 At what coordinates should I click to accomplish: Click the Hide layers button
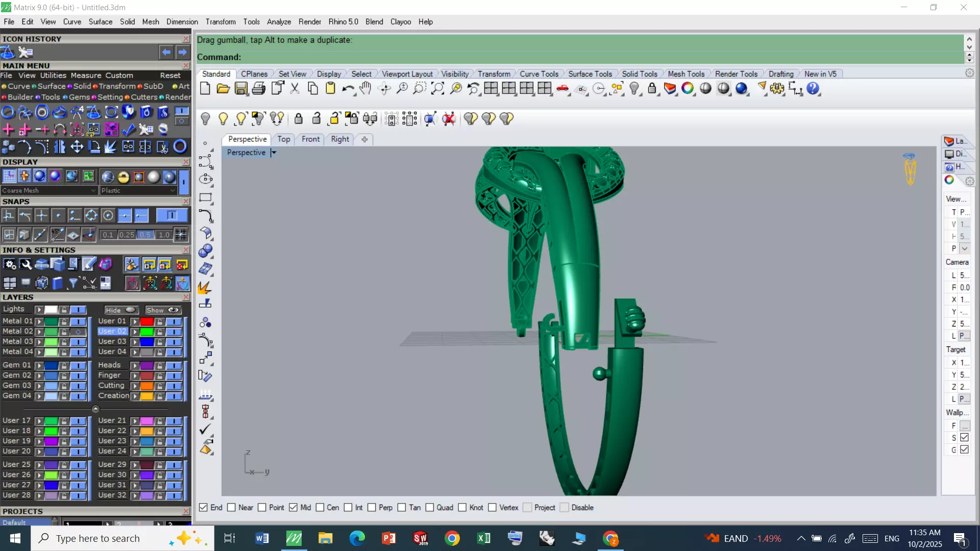(x=120, y=310)
